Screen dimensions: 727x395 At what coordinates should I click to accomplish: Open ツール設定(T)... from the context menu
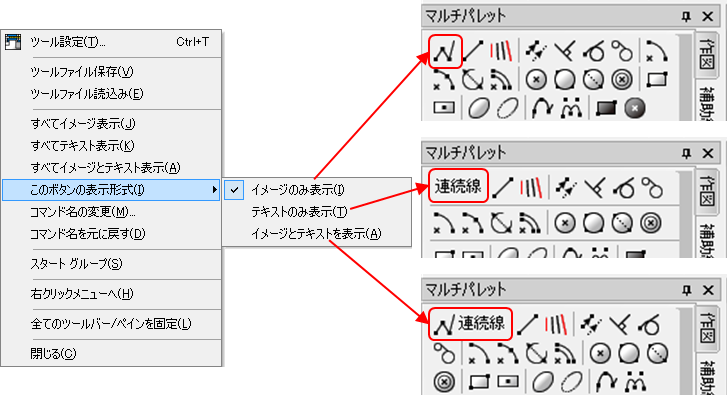pos(111,42)
